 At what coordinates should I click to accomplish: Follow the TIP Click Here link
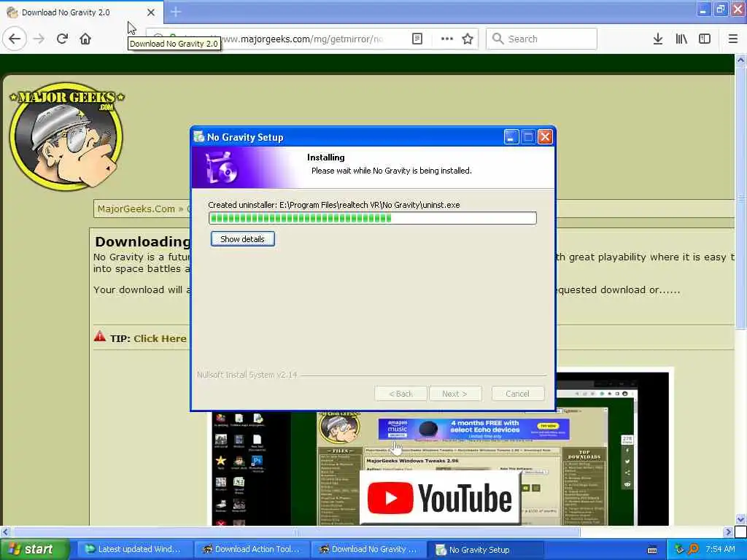pyautogui.click(x=160, y=338)
